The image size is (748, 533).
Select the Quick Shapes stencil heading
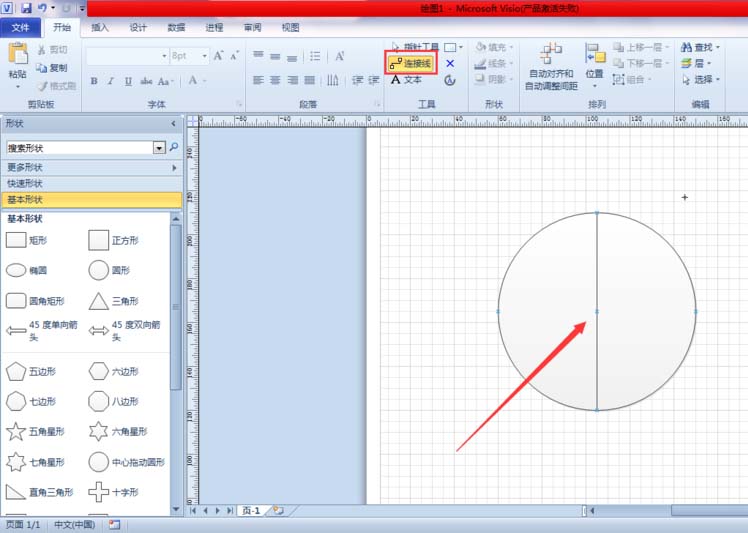tap(92, 184)
